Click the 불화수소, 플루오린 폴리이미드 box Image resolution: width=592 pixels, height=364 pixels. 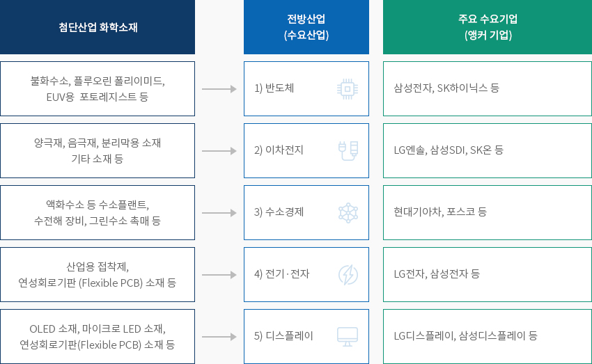coord(98,88)
